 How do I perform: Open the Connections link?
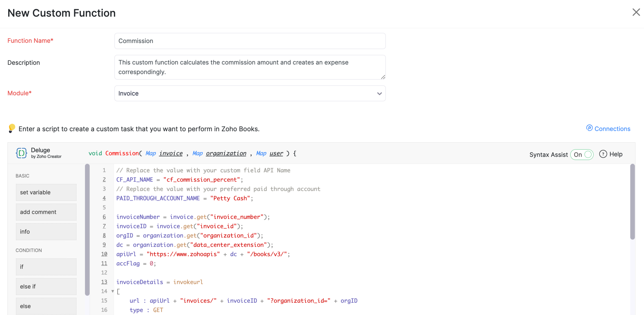612,129
